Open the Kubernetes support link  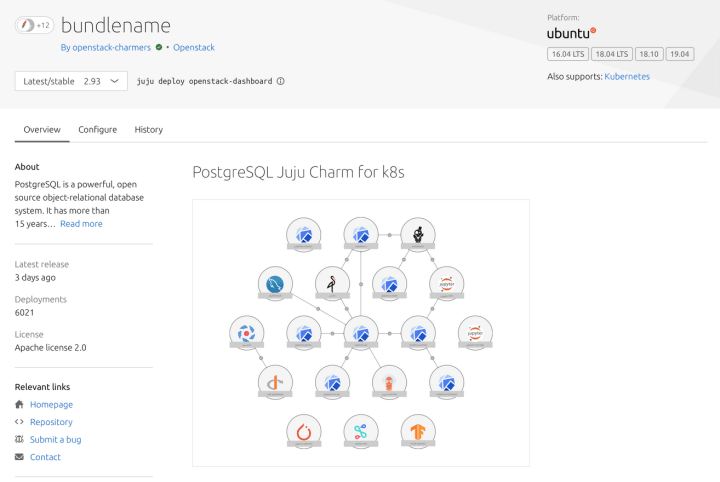[627, 77]
